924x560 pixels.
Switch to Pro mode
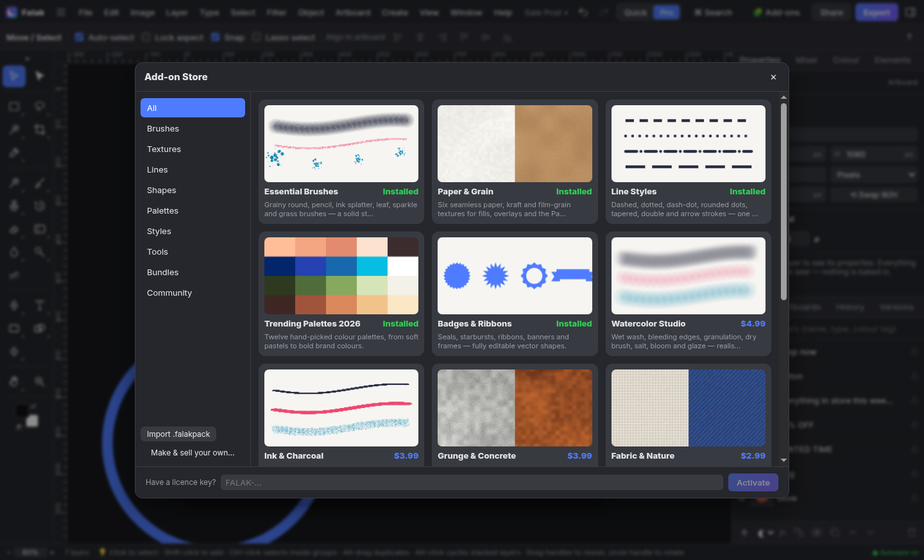[666, 12]
